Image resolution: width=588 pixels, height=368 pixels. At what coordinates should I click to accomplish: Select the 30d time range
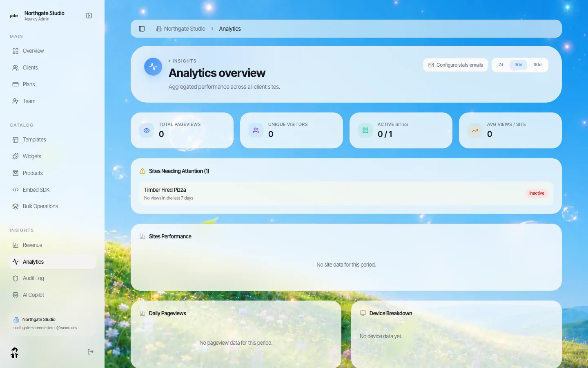point(519,65)
